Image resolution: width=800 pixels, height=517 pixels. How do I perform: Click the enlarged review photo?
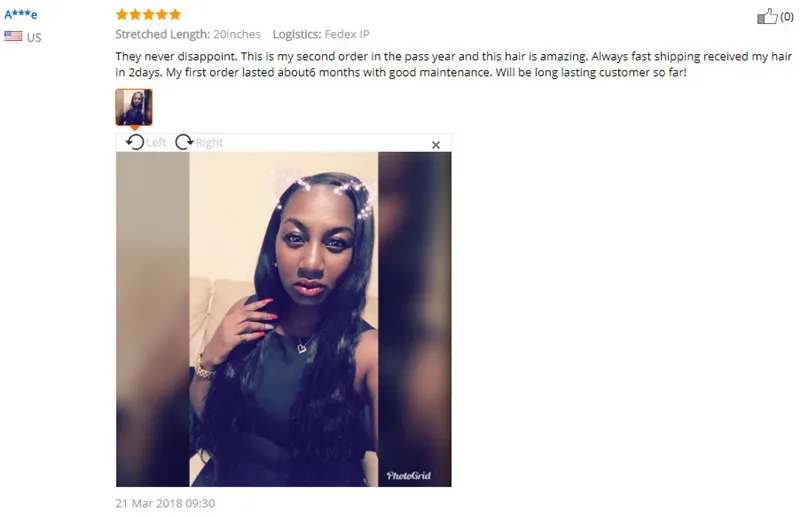(284, 319)
